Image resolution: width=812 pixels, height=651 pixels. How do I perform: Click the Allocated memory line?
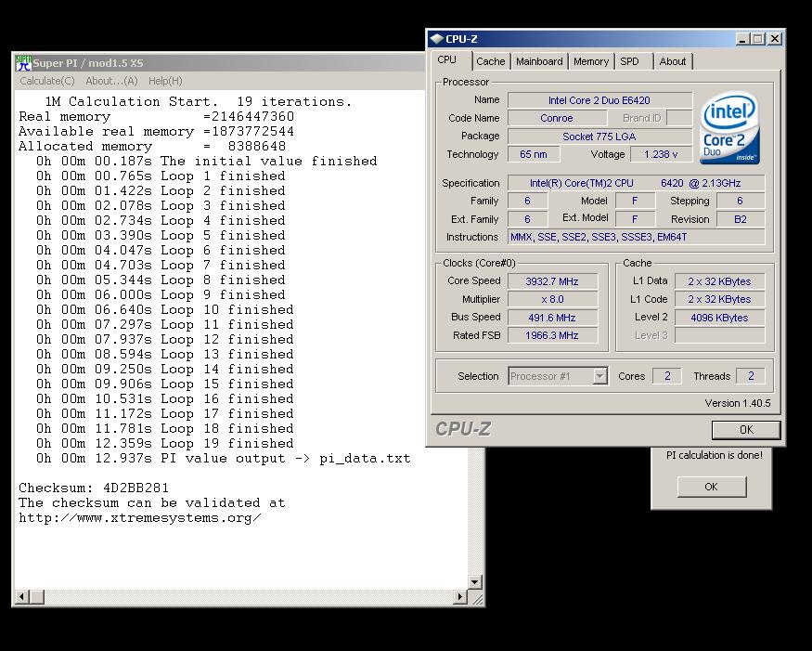pos(152,146)
